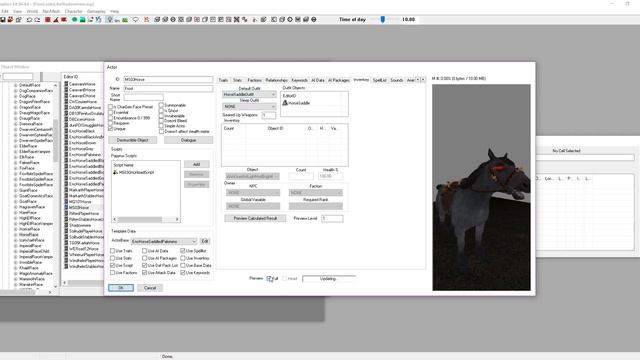Click the toolbar icon right of the black X
The image size is (640, 360).
pos(244,20)
